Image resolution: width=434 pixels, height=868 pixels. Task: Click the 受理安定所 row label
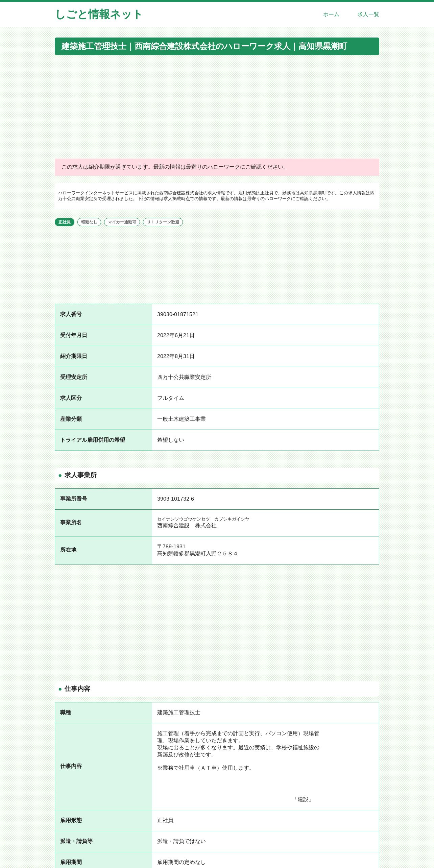pos(74,377)
